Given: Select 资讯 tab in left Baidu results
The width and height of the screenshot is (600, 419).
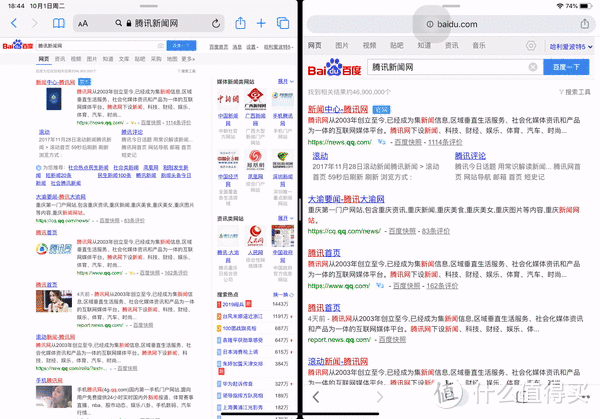Looking at the screenshot, I should (60, 59).
